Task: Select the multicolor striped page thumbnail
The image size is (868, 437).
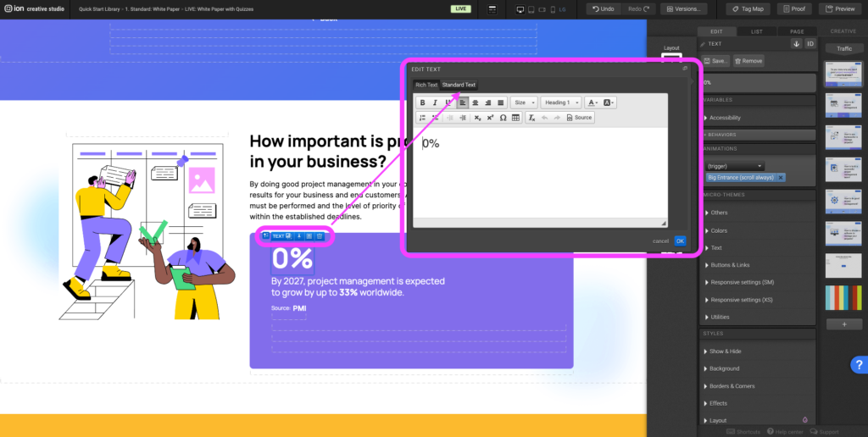Action: 843,299
